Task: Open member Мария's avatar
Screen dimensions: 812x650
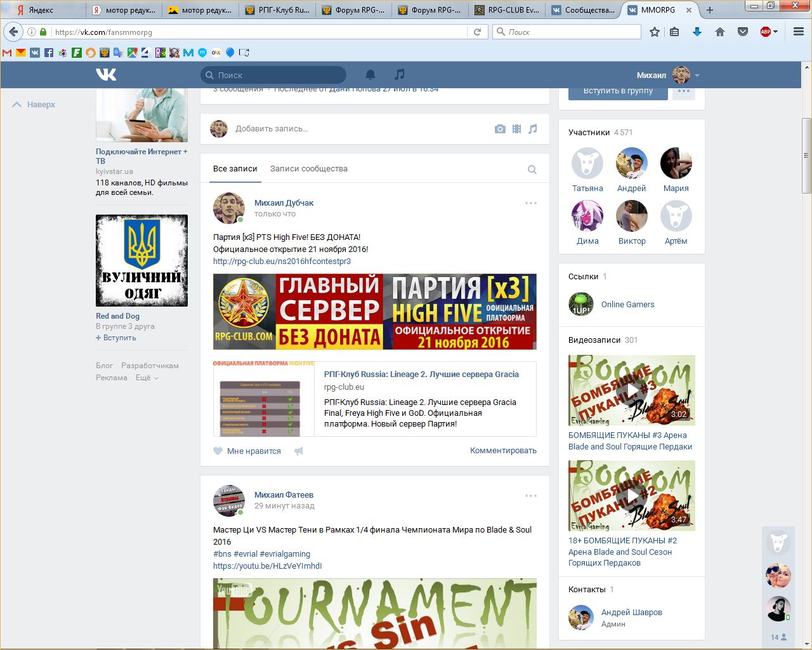Action: tap(676, 164)
